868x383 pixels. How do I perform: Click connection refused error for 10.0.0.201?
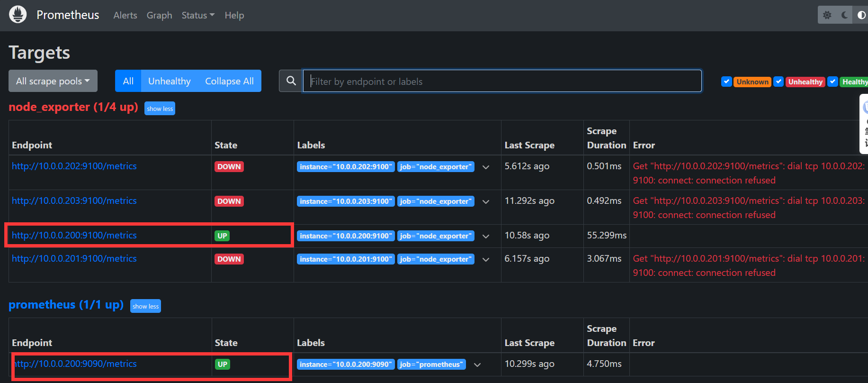pyautogui.click(x=749, y=265)
